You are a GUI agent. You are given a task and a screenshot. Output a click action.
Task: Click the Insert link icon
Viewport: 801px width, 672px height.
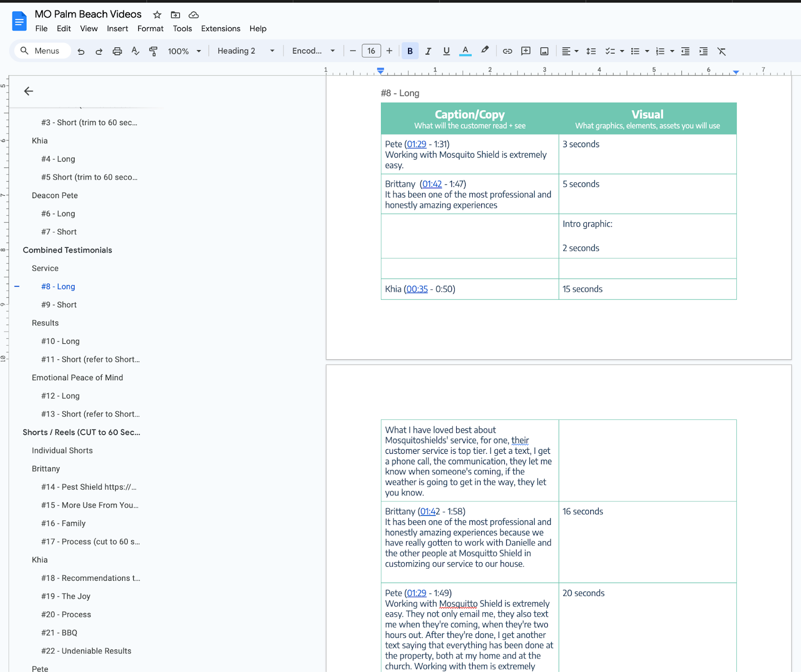[508, 51]
